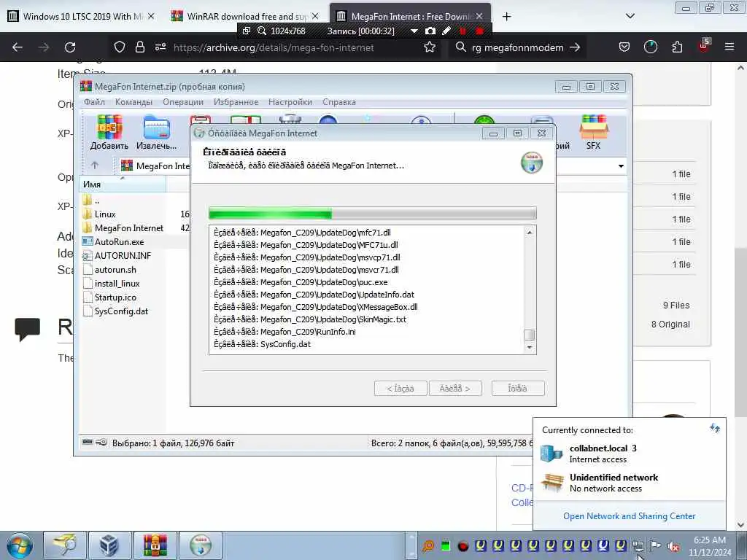
Task: Select AutoRun.exe in the WinRAR file list
Action: coord(119,242)
